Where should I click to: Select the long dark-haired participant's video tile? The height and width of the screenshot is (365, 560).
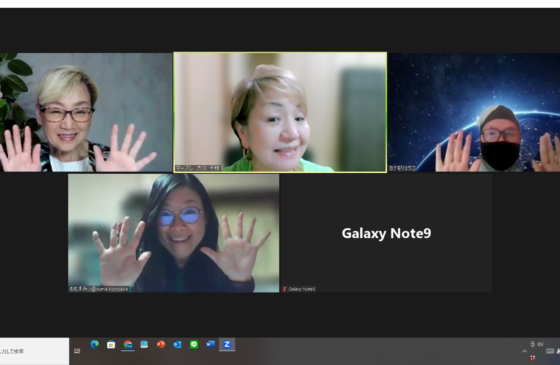[174, 233]
